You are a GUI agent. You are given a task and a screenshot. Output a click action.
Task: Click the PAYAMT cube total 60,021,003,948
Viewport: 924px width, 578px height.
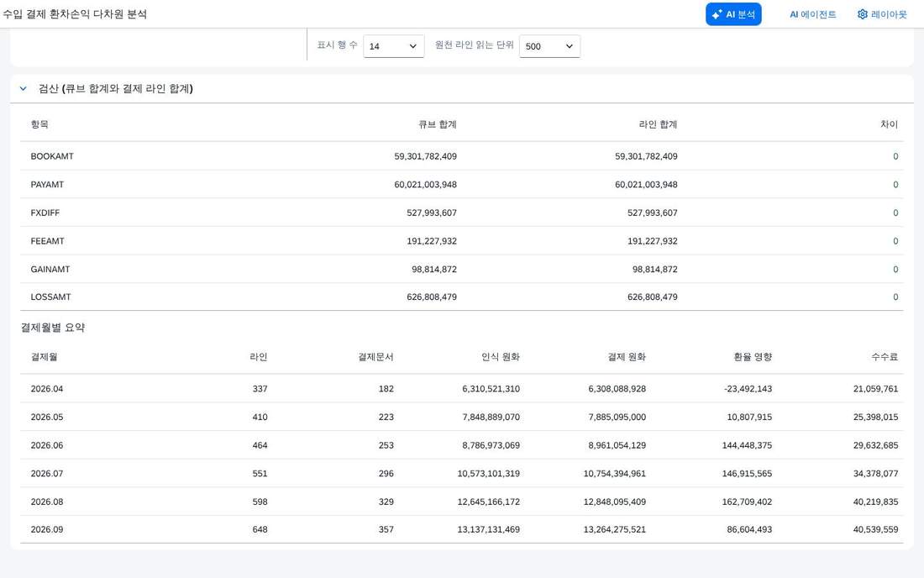(426, 185)
